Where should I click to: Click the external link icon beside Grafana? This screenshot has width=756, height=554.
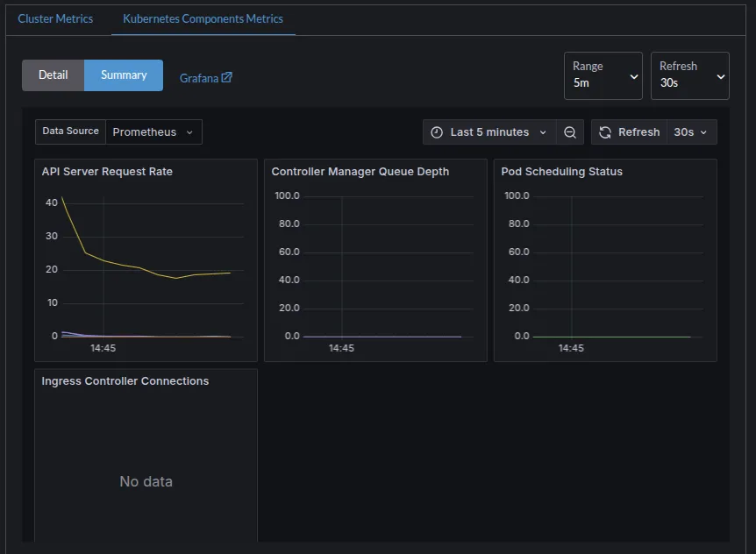pos(227,77)
